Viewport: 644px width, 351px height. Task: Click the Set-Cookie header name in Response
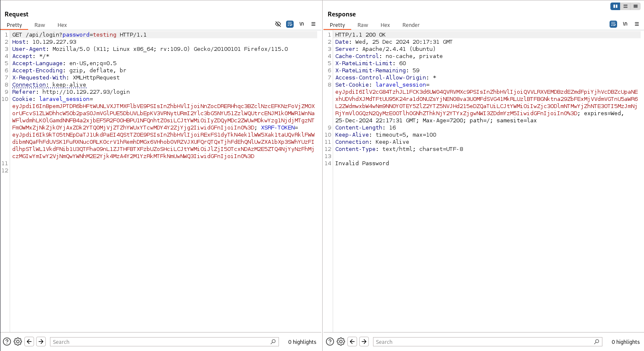pyautogui.click(x=352, y=85)
